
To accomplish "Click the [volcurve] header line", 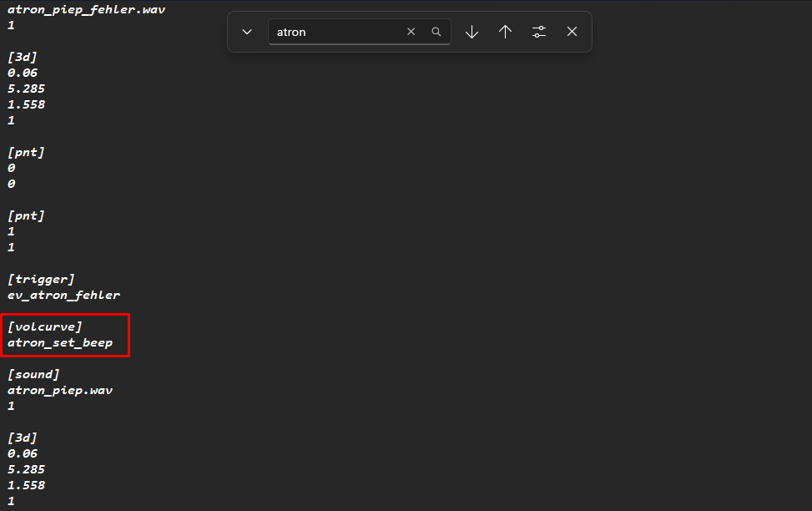I will [x=44, y=326].
